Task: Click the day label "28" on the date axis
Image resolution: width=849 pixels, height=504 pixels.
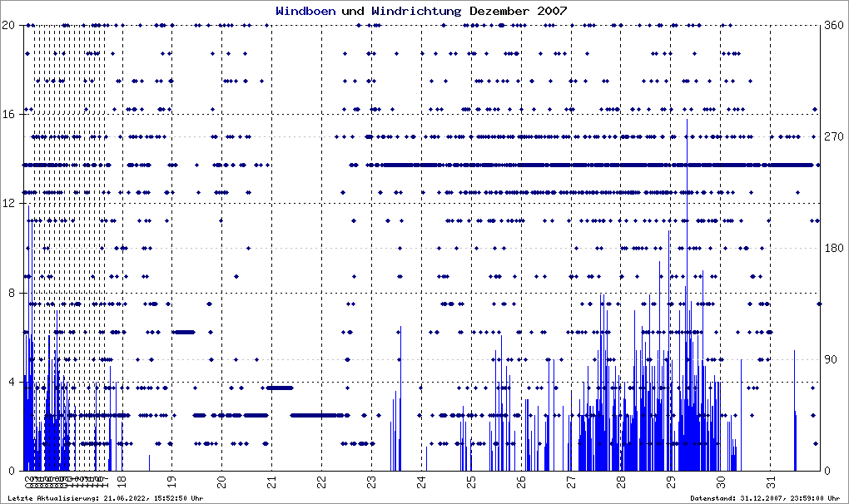Action: point(620,482)
